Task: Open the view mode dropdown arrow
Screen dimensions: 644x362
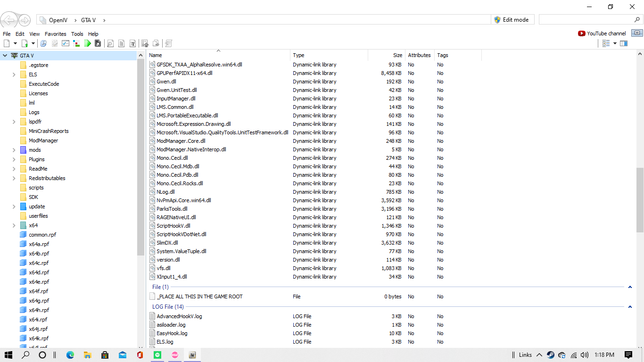Action: coord(615,43)
